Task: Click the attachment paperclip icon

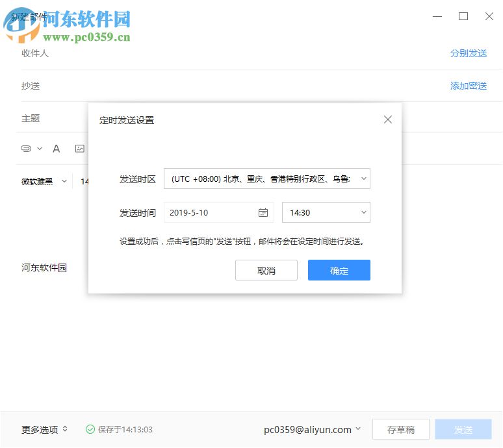Action: [x=26, y=149]
